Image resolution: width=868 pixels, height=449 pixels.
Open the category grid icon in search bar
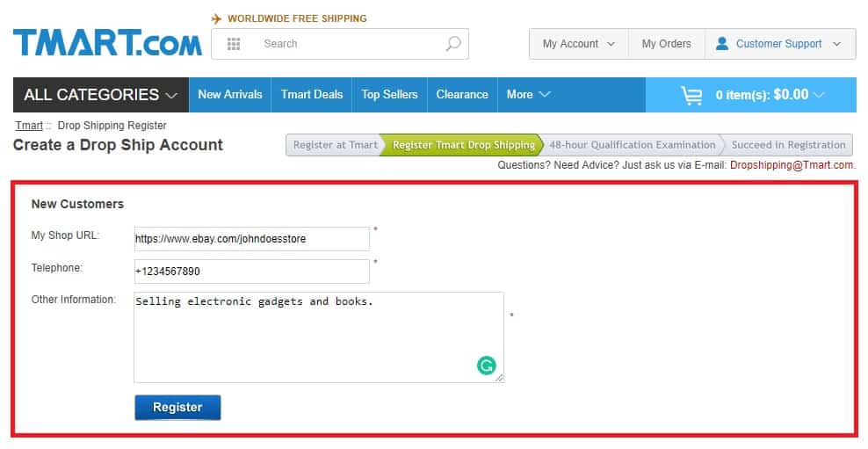click(234, 44)
